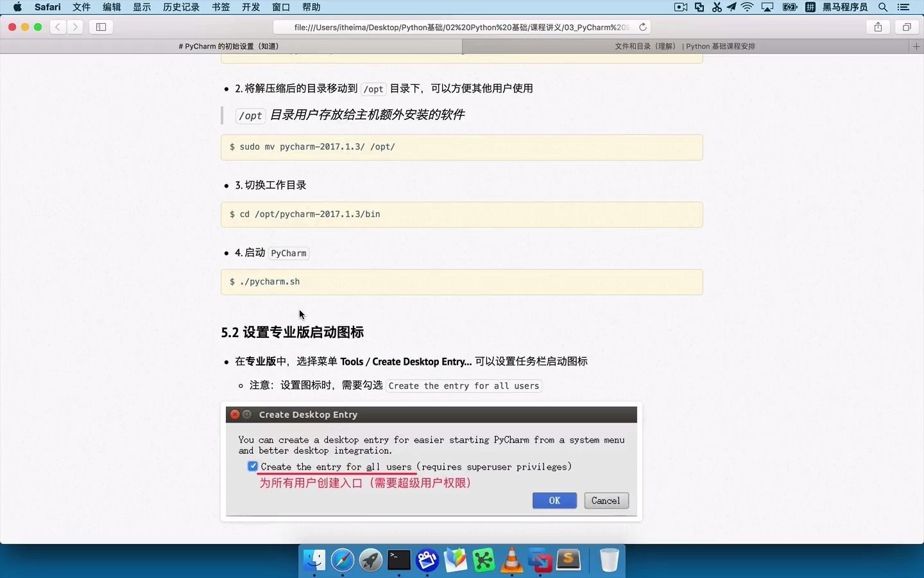Viewport: 924px width, 578px height.
Task: Open the AirPlay display menu
Action: (x=767, y=7)
